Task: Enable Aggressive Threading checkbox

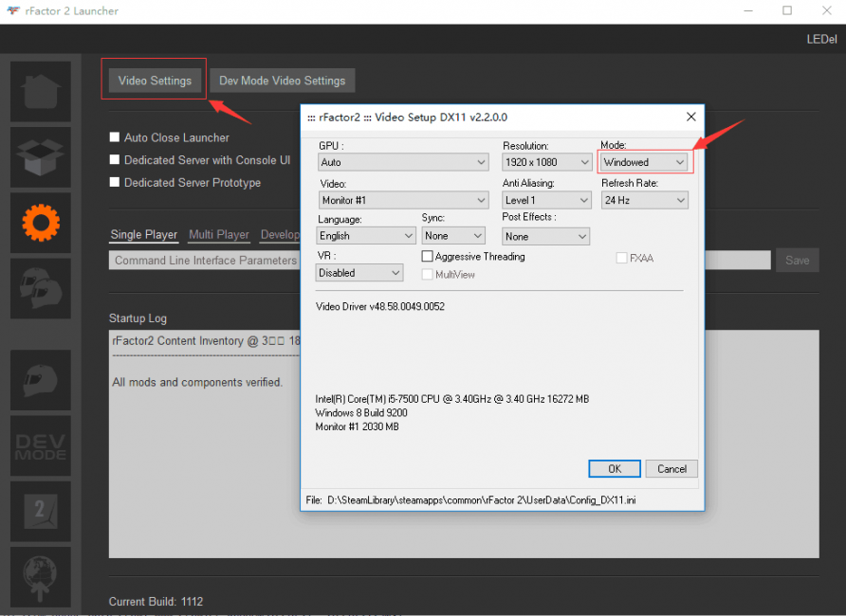Action: tap(428, 256)
